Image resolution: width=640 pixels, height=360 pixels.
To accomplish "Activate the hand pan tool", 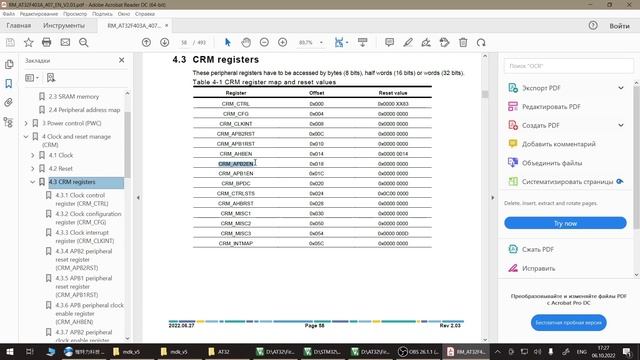I will [246, 42].
